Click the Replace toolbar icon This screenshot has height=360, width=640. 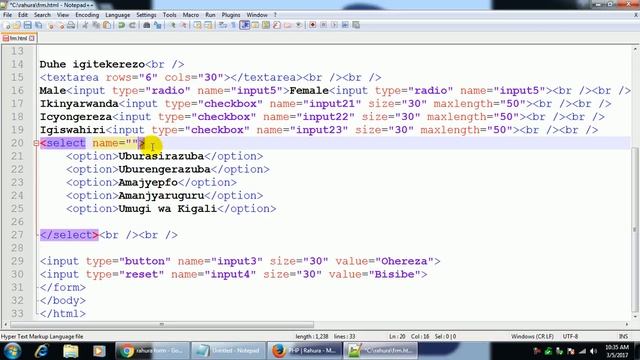click(x=158, y=25)
